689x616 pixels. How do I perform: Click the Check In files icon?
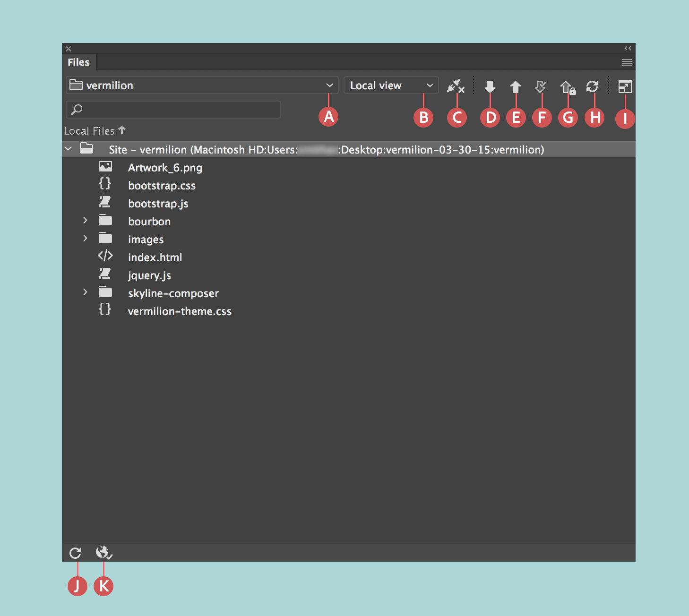[568, 86]
